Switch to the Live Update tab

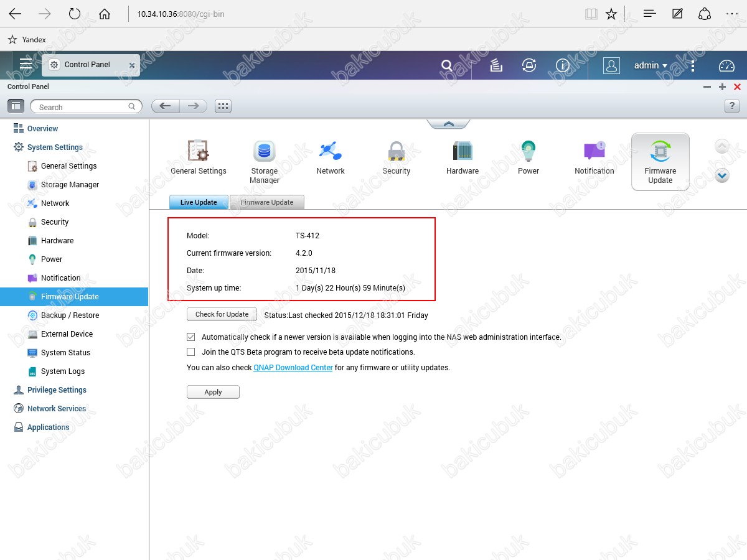(199, 202)
